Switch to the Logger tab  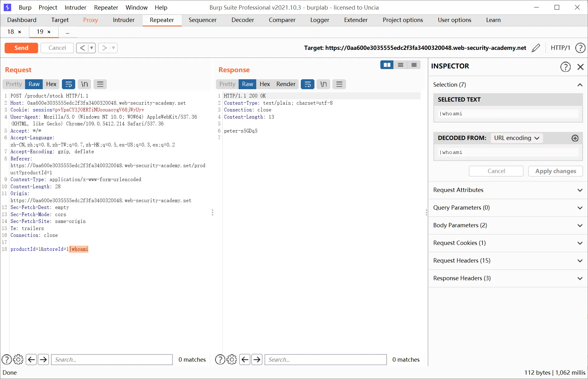(x=320, y=20)
